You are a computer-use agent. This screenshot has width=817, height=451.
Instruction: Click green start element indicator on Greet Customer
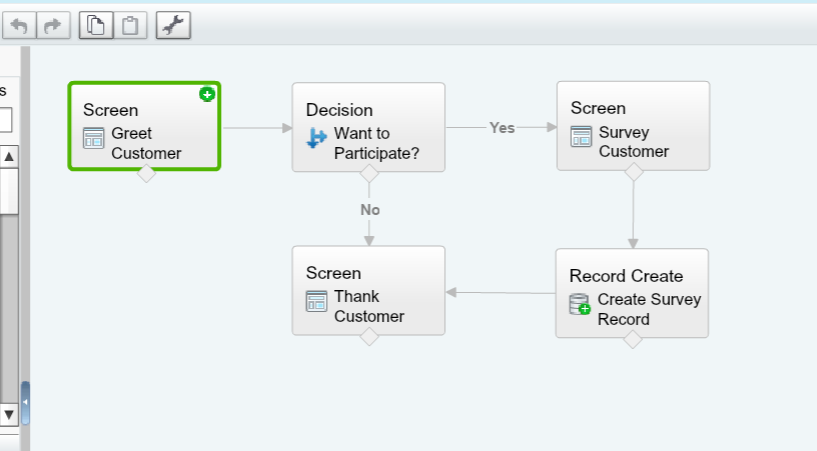207,94
